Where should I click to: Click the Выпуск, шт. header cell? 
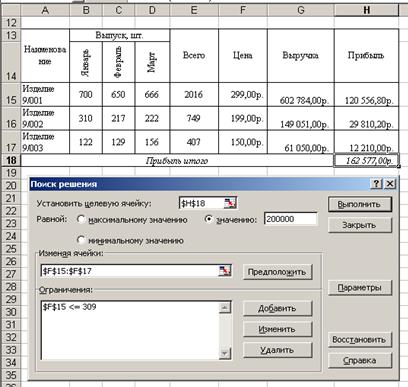[x=119, y=35]
